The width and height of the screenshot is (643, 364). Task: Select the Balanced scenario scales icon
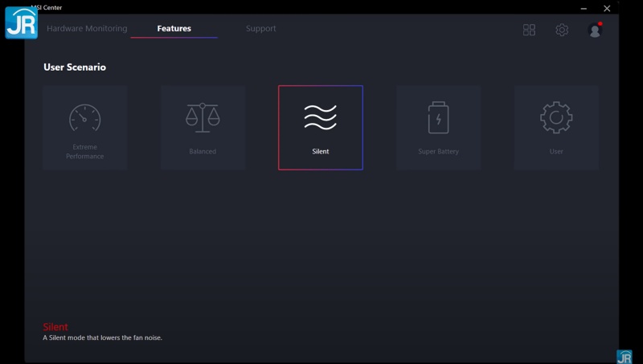click(203, 117)
